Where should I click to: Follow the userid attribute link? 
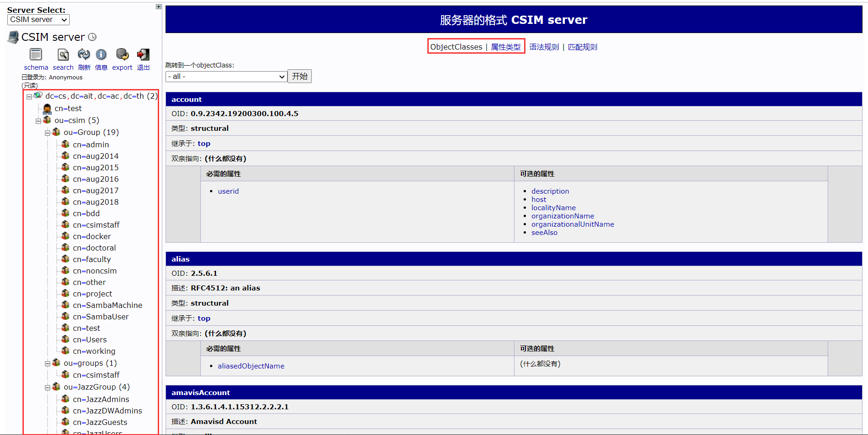pos(228,191)
